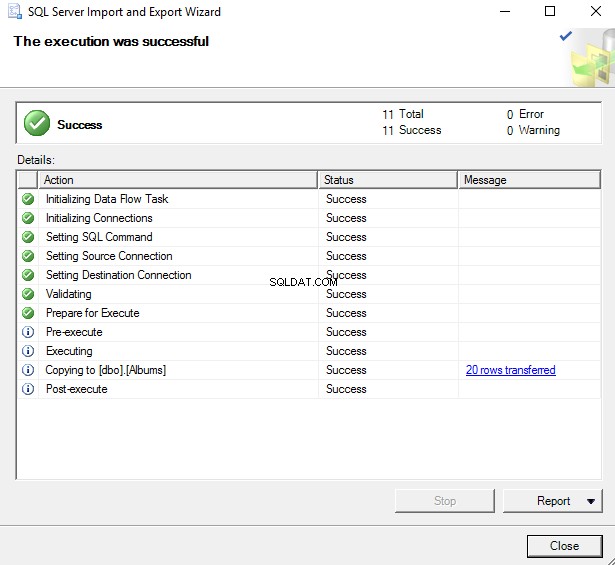The height and width of the screenshot is (565, 615).
Task: Click the disabled Stop button
Action: [x=445, y=501]
